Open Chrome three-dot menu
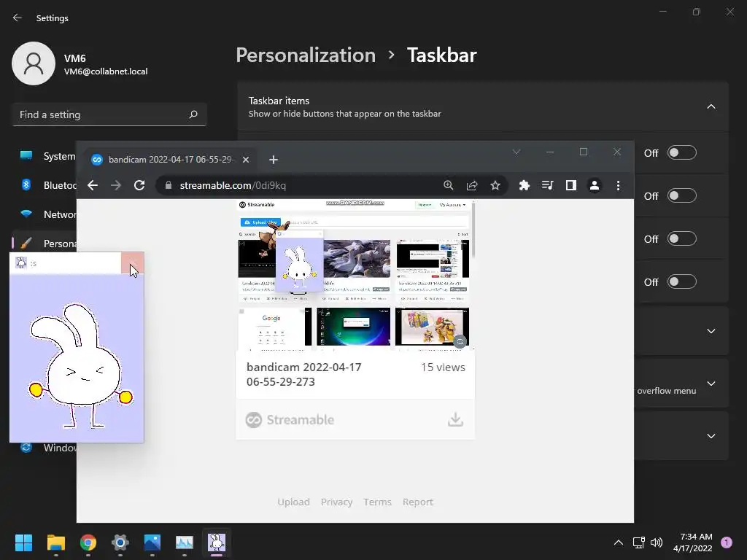Viewport: 747px width, 560px height. pyautogui.click(x=618, y=185)
